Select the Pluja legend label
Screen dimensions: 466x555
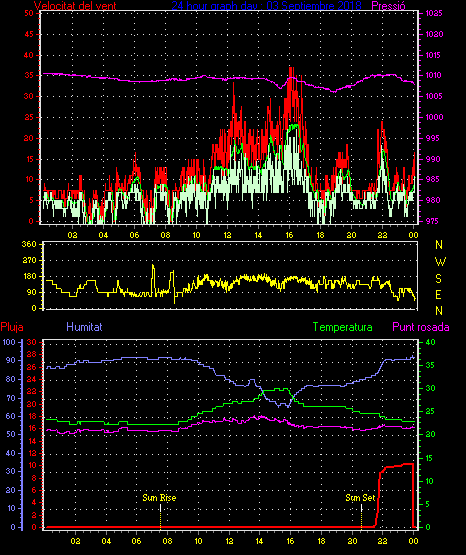pos(12,327)
